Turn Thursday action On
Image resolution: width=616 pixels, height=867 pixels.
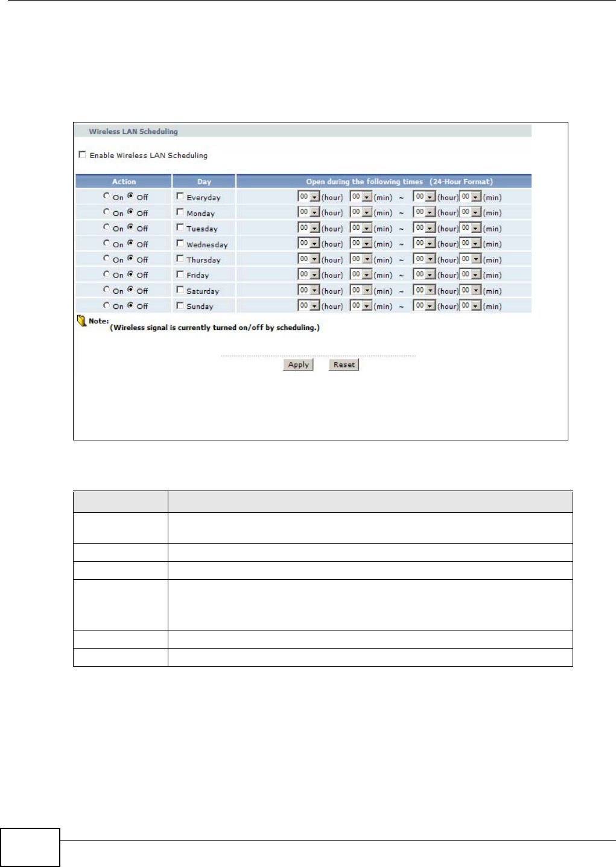[x=107, y=259]
